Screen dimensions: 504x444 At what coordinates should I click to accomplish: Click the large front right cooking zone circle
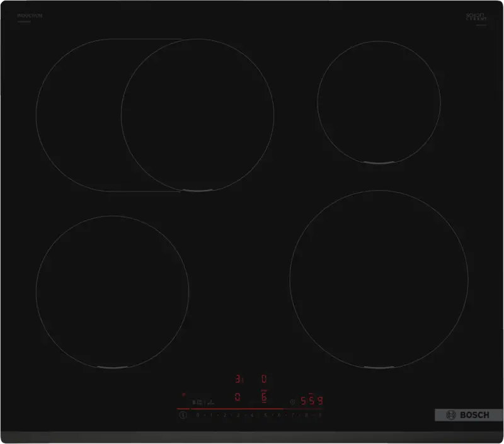click(379, 279)
